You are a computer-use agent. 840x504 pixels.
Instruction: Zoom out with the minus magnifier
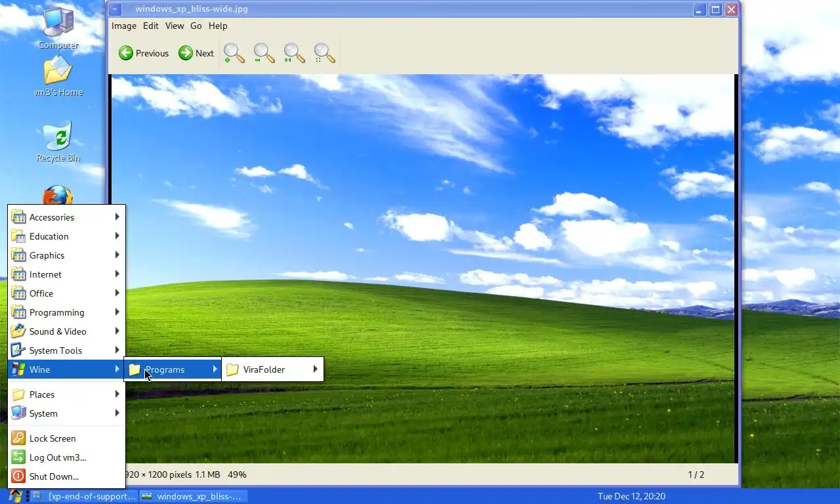coord(264,53)
